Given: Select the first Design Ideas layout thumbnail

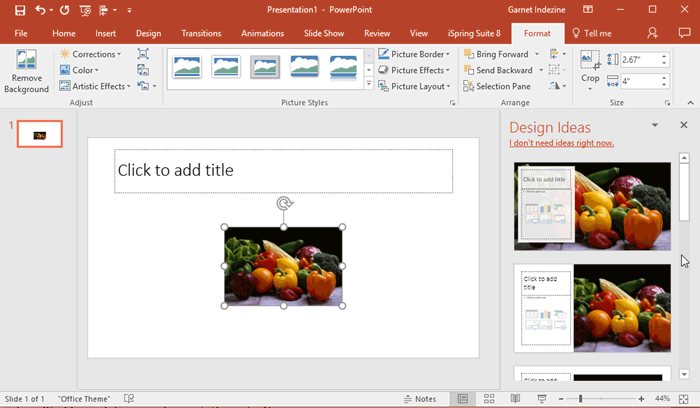Looking at the screenshot, I should click(x=592, y=206).
